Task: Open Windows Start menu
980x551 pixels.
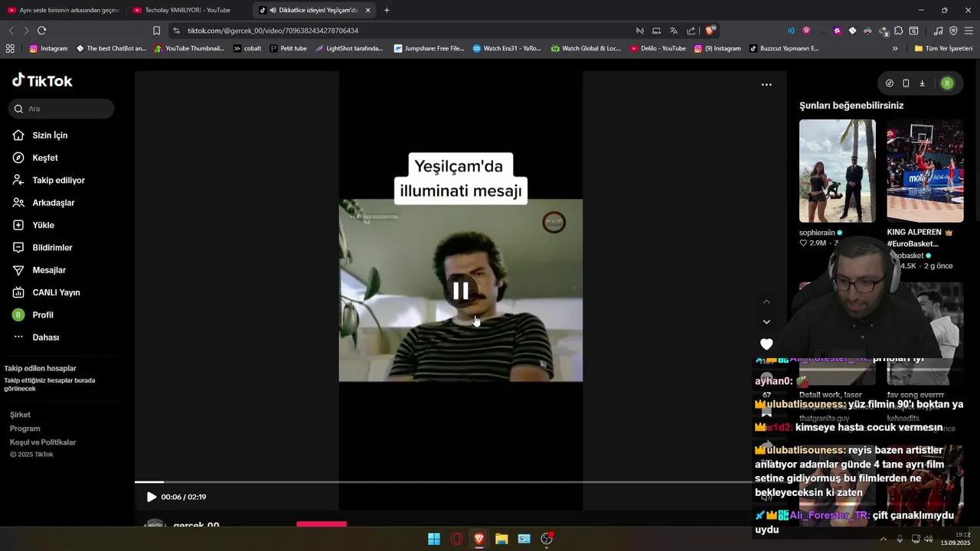Action: (434, 539)
